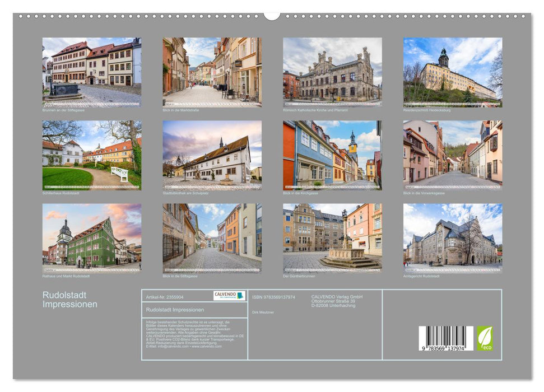This screenshot has height=392, width=544.
Task: Open the Brunnen an der Stiftsgasse photo
Action: pyautogui.click(x=91, y=72)
